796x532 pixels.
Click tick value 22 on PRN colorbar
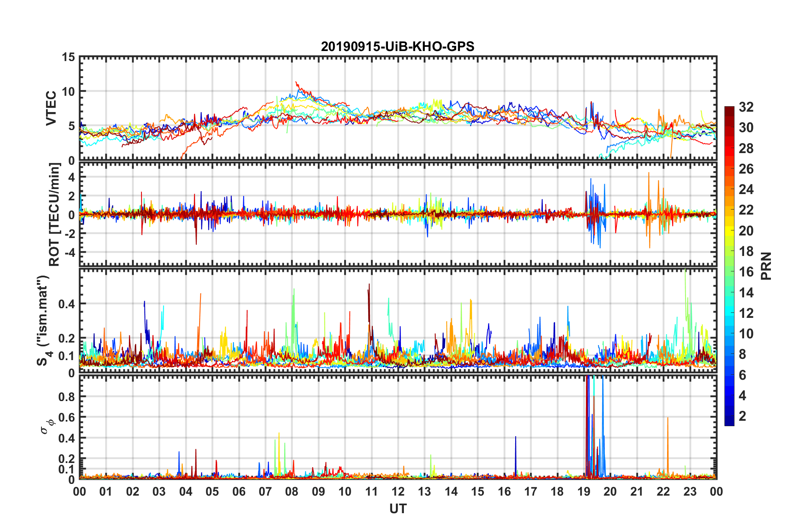click(746, 210)
